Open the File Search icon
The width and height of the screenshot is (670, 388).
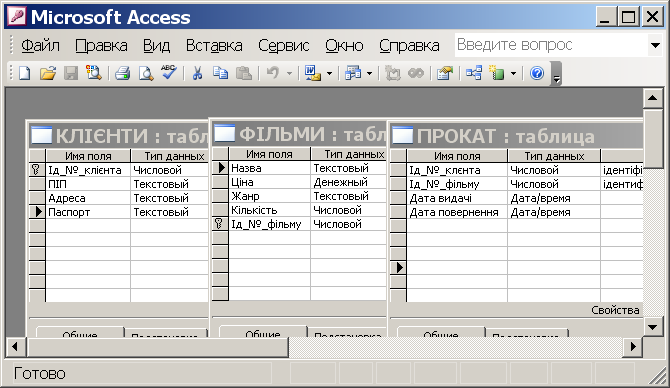[94, 73]
